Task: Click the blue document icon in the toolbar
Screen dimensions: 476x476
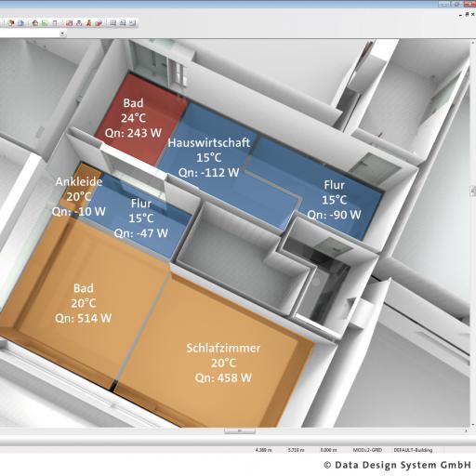Action: (x=20, y=23)
